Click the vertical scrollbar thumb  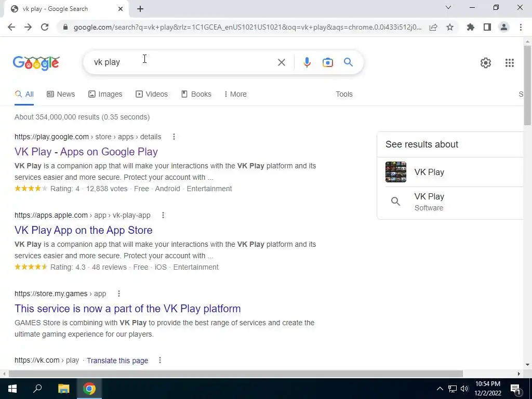pyautogui.click(x=528, y=85)
